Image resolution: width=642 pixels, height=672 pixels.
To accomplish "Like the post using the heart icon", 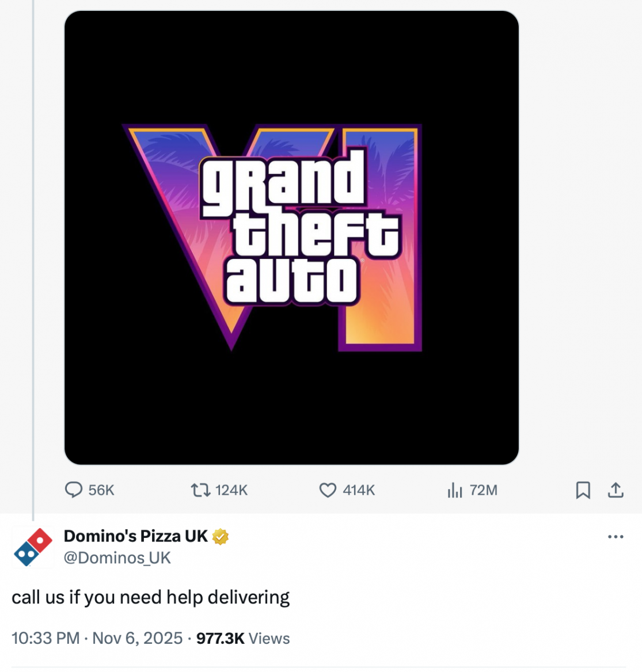I will click(327, 490).
